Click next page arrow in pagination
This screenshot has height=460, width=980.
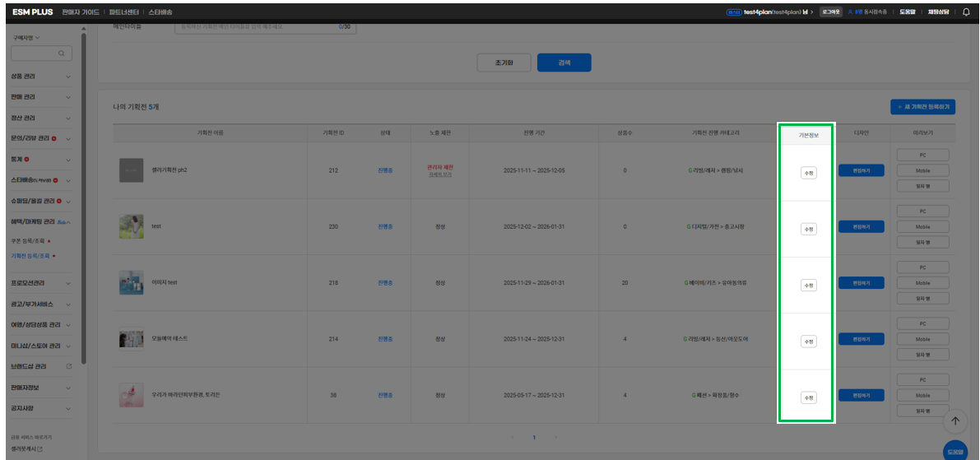pos(555,438)
